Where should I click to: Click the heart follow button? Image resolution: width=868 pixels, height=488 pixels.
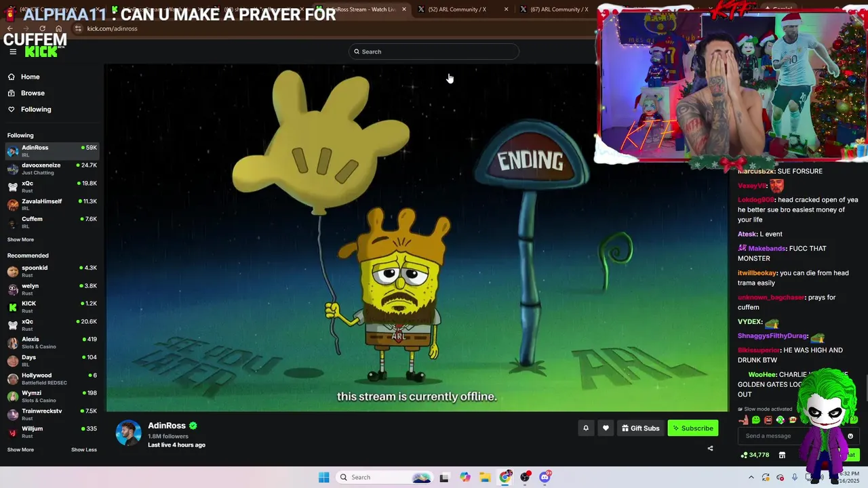606,428
